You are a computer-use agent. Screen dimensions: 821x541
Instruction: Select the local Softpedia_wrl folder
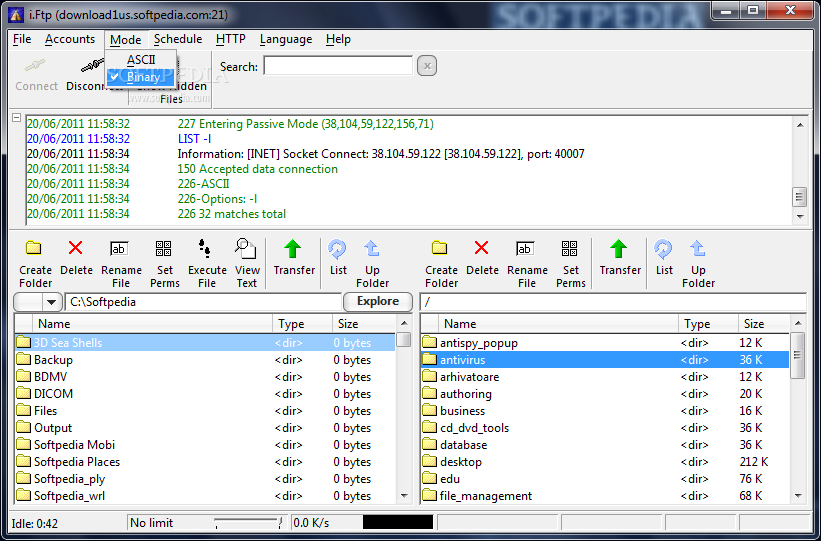[205, 495]
